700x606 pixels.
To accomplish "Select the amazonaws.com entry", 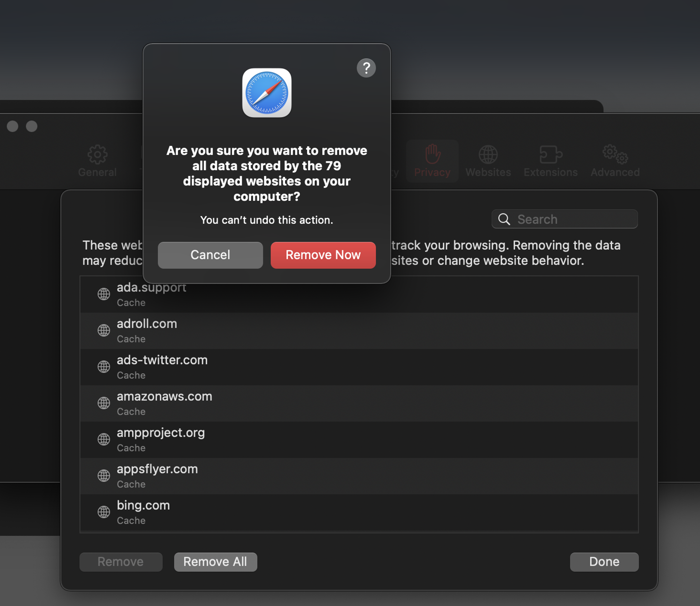I will [x=359, y=403].
